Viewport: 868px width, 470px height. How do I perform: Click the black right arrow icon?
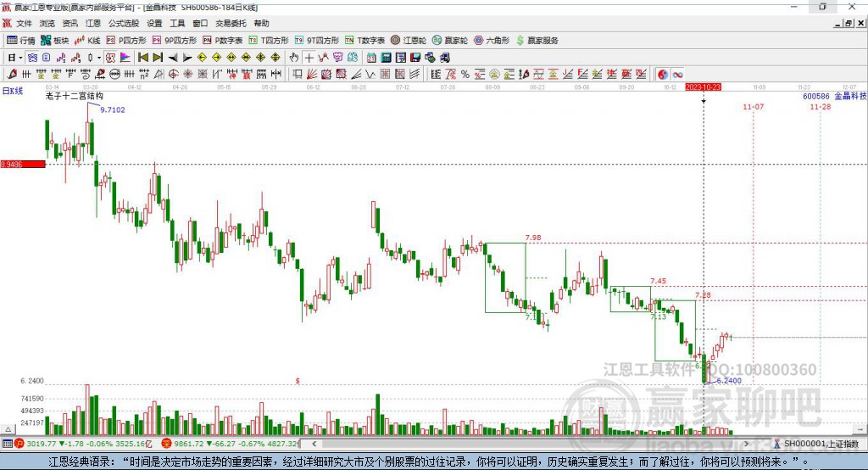point(187,57)
